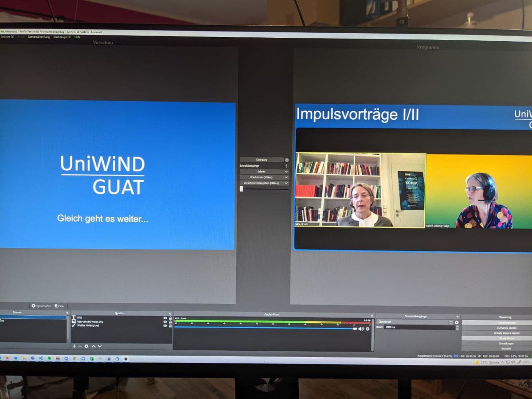
Task: Add a quick transition with plus icon
Action: pyautogui.click(x=287, y=166)
